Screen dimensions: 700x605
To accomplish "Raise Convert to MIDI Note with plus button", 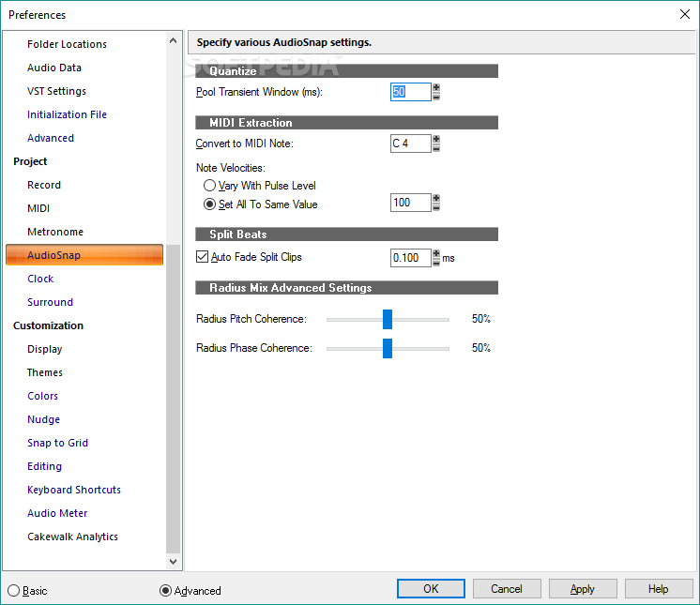I will [436, 139].
